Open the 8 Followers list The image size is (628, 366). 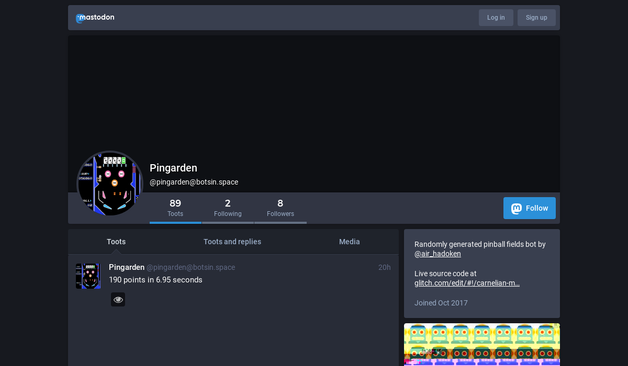coord(280,208)
